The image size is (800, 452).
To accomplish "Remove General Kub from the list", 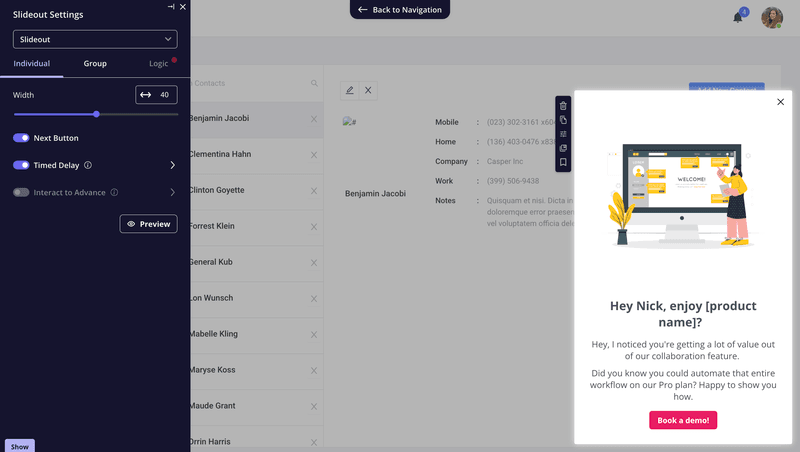I will [314, 263].
